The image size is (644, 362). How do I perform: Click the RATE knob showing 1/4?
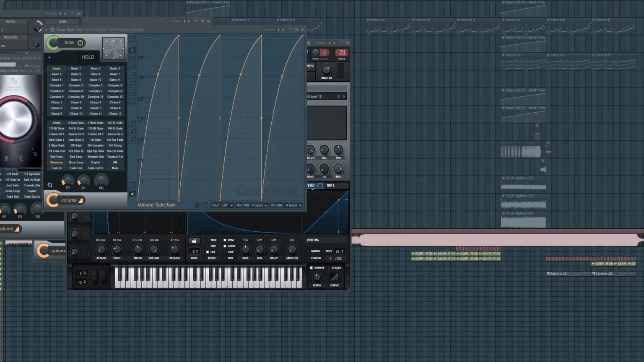[x=245, y=249]
